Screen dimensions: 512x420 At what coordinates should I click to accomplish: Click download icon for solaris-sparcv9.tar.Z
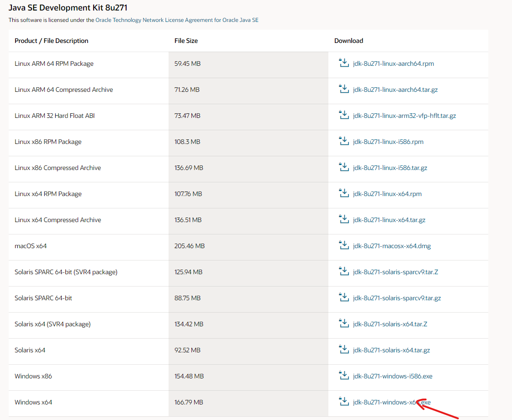tap(344, 271)
